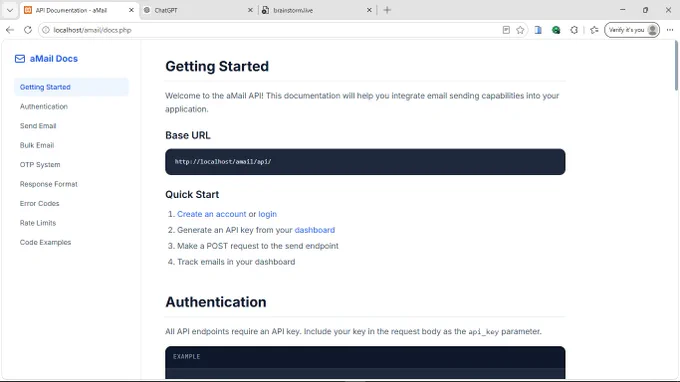Click the Authentication main heading
Image resolution: width=680 pixels, height=382 pixels.
(216, 302)
